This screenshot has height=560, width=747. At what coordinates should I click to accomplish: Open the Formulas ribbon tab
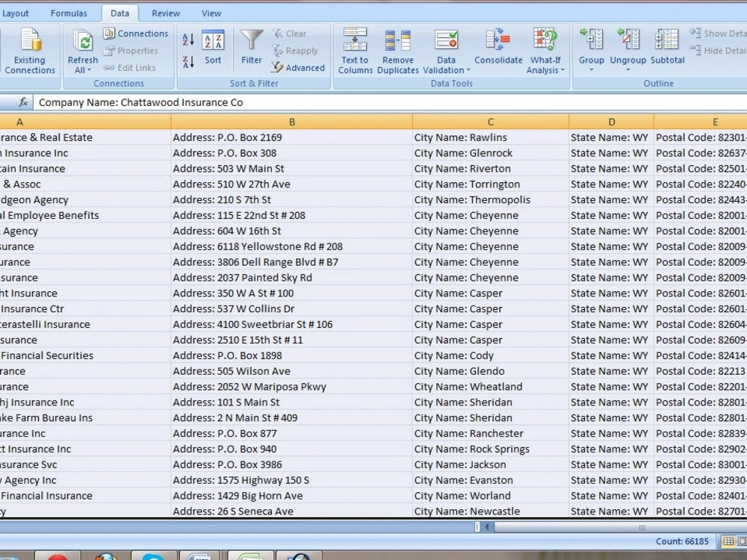point(69,13)
